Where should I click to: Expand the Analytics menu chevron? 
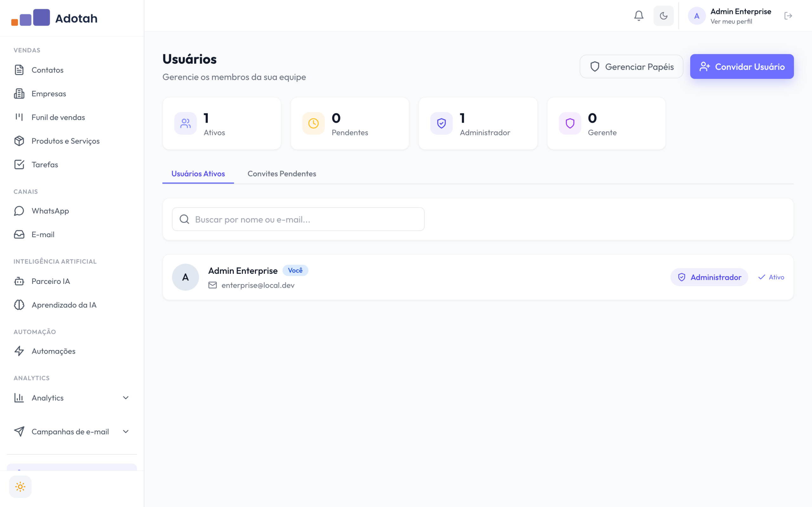coord(126,398)
